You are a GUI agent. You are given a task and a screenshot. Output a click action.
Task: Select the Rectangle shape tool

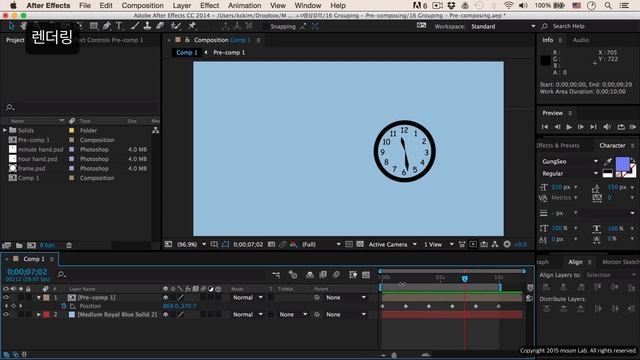tap(94, 26)
